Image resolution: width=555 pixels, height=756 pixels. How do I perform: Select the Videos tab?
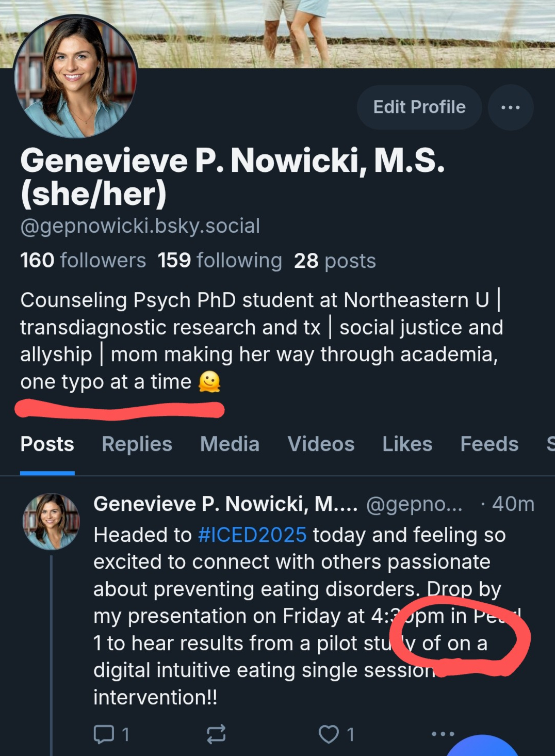click(321, 444)
